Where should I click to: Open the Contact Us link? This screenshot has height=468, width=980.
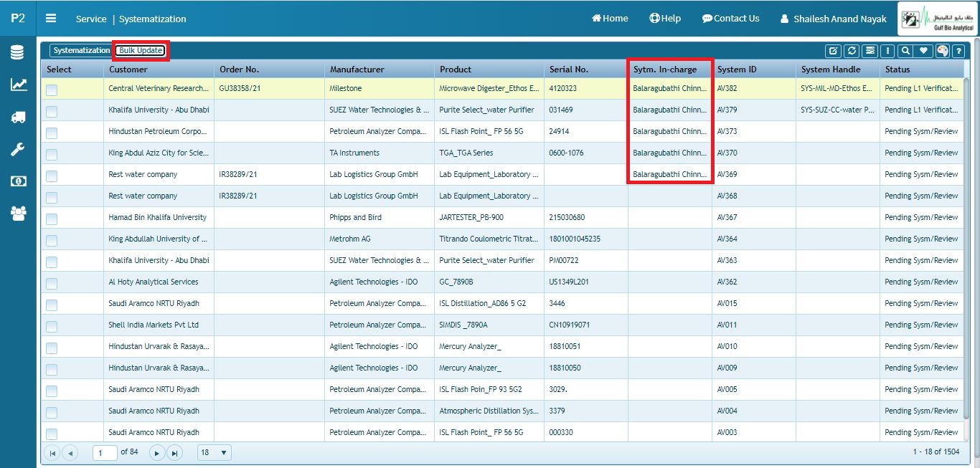pyautogui.click(x=730, y=19)
